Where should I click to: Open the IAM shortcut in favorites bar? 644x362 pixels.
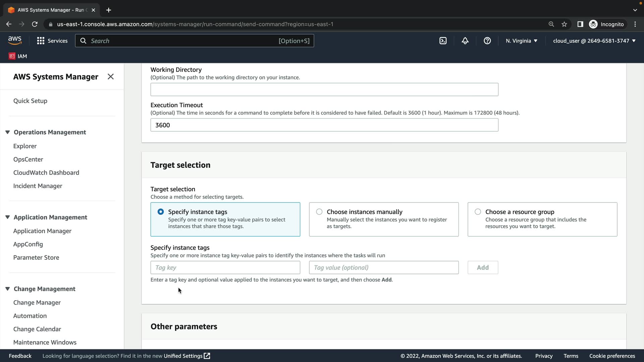[18, 56]
